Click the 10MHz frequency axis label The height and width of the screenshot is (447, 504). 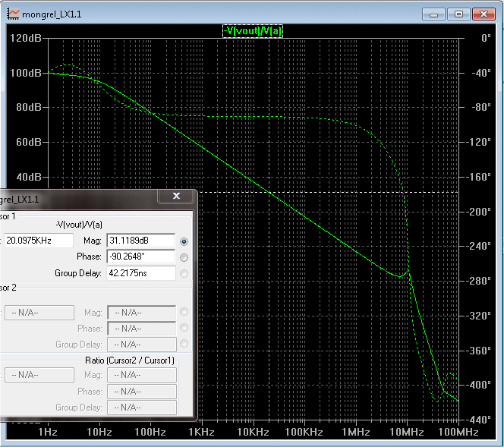(x=407, y=432)
